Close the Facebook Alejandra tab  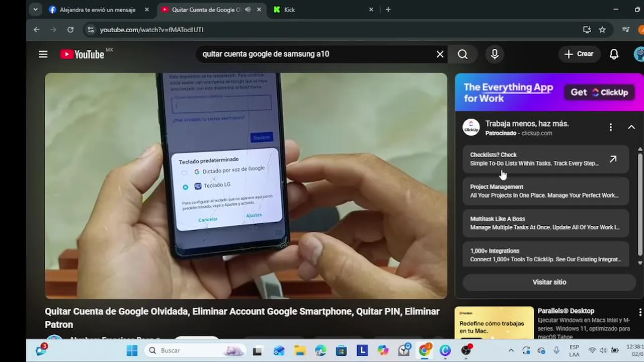click(x=147, y=10)
